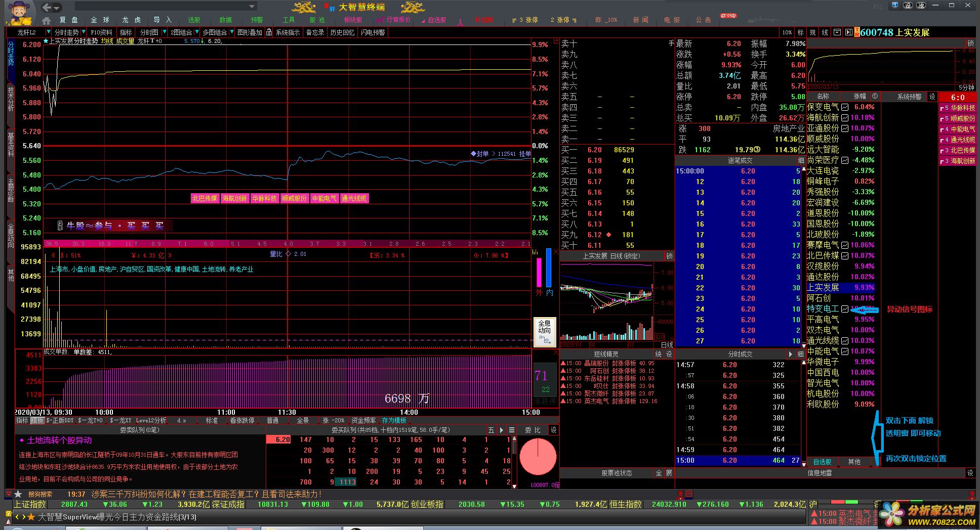Expand the 分时走势 dropdown arrow

coord(83,32)
